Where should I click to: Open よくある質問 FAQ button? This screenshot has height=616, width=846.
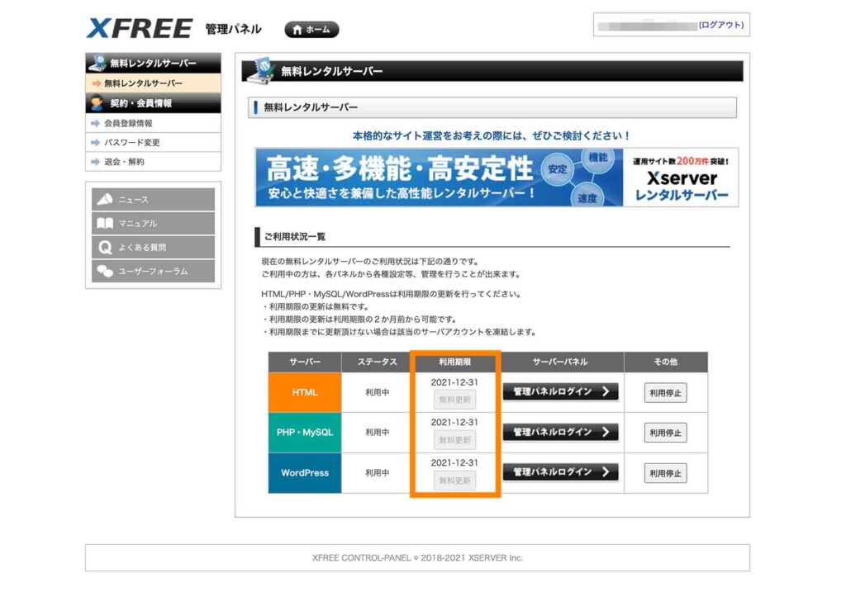pyautogui.click(x=153, y=247)
